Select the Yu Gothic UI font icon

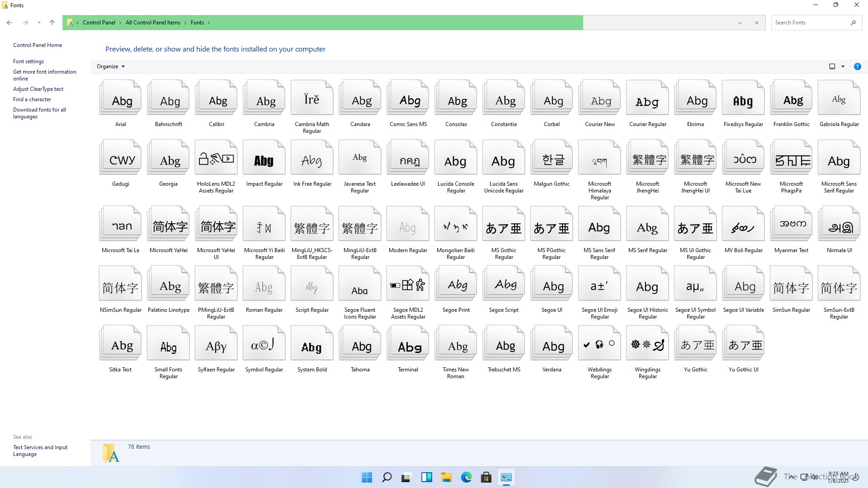(743, 343)
